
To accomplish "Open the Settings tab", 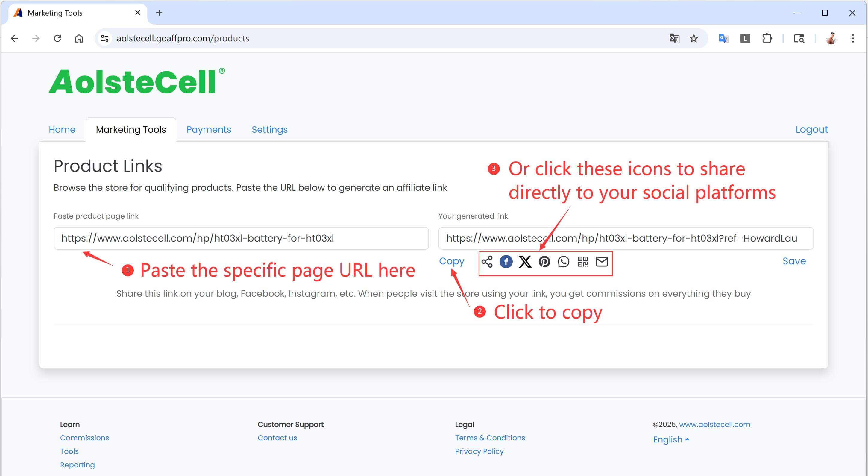I will point(270,129).
